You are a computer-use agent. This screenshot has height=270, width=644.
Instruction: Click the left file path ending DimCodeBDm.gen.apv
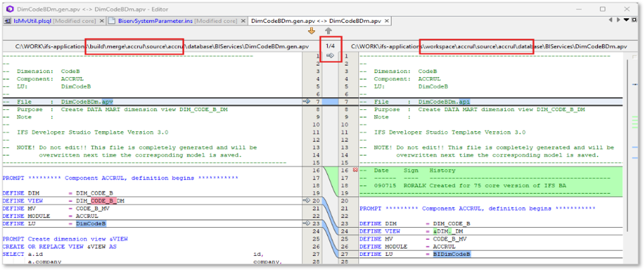[x=162, y=46]
